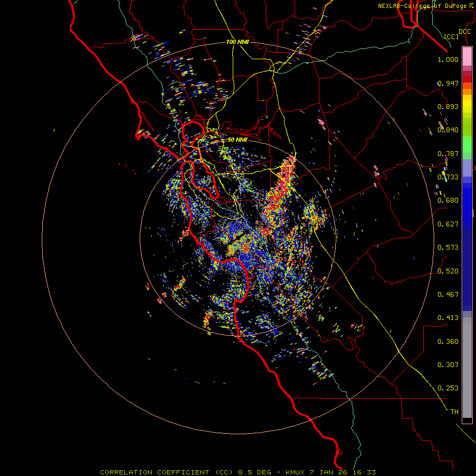This screenshot has width=476, height=476.
Task: Click the bright green swatch on the color bar
Action: (x=467, y=144)
